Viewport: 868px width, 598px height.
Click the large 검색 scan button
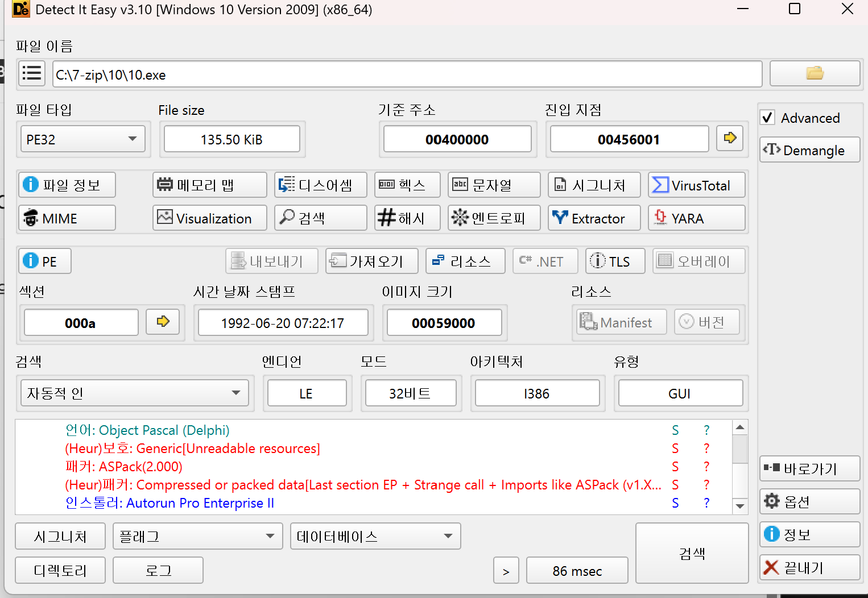(692, 553)
